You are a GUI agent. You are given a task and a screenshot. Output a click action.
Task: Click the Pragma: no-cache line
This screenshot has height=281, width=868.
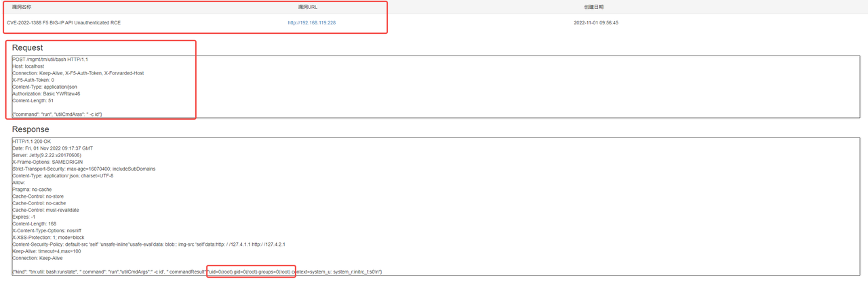32,189
